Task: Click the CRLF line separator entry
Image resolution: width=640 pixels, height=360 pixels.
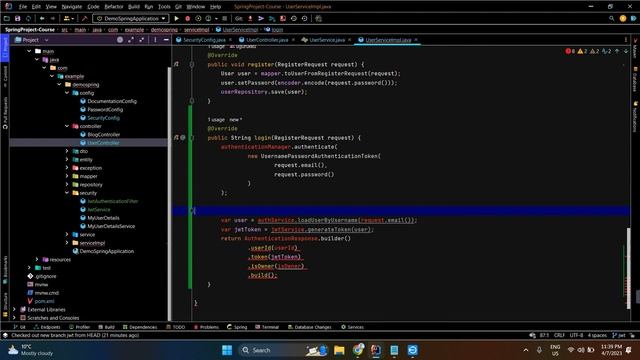Action: (559, 335)
